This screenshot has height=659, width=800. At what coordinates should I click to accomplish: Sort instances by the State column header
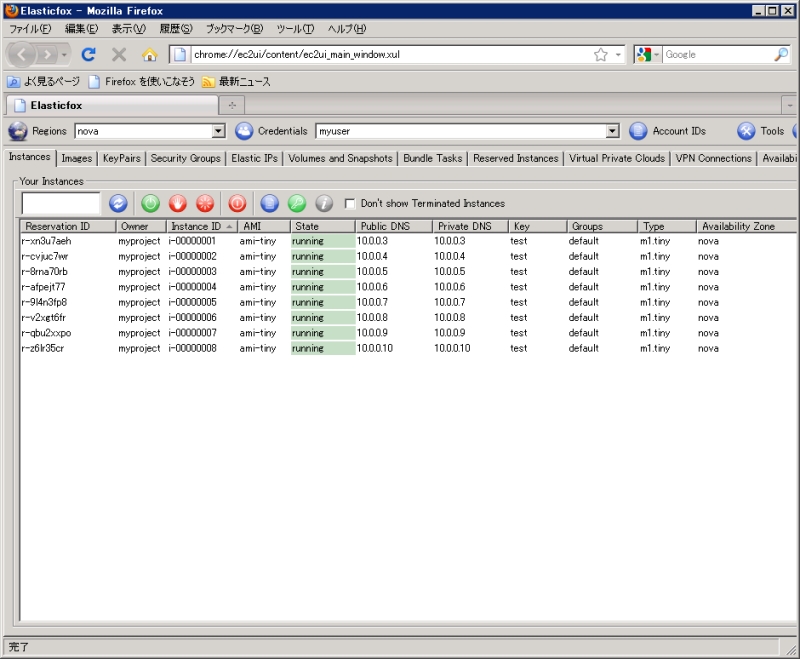pos(322,227)
